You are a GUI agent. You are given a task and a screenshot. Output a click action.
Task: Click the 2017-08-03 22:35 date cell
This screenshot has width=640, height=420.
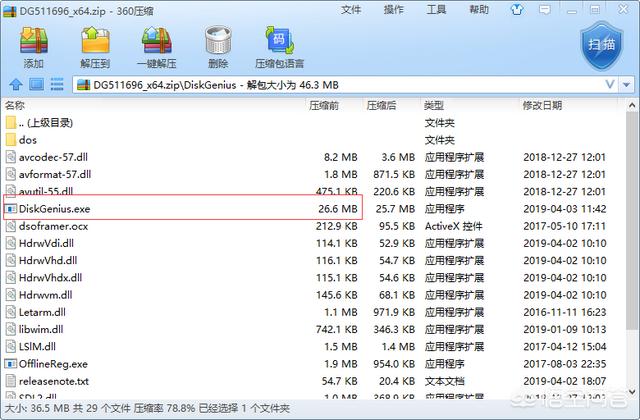564,364
